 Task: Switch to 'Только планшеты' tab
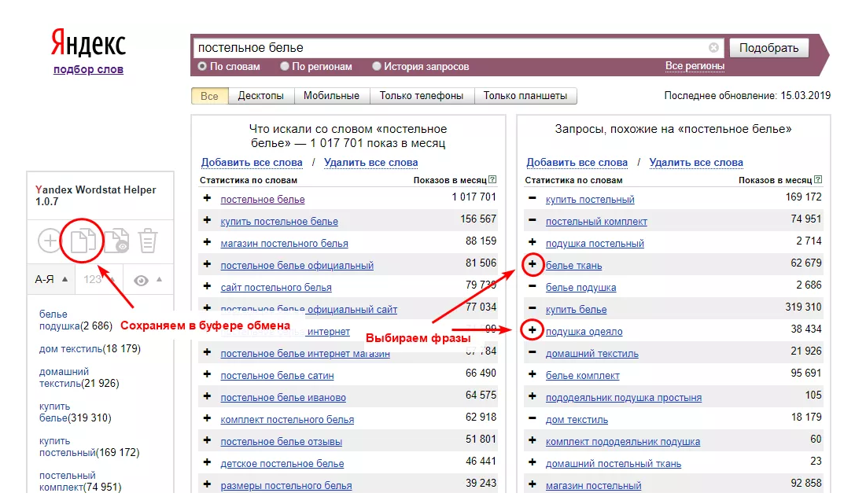tap(525, 96)
